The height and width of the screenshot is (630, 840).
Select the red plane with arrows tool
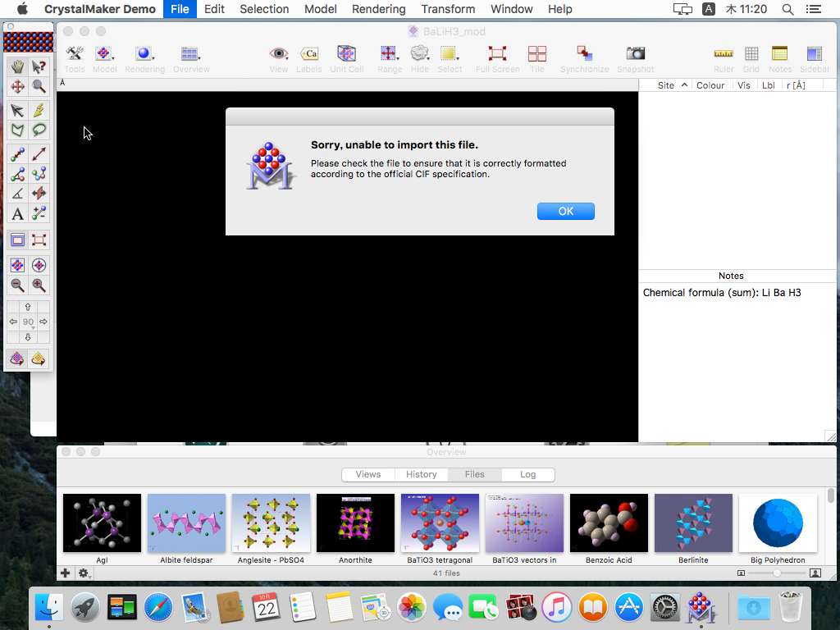coord(39,194)
